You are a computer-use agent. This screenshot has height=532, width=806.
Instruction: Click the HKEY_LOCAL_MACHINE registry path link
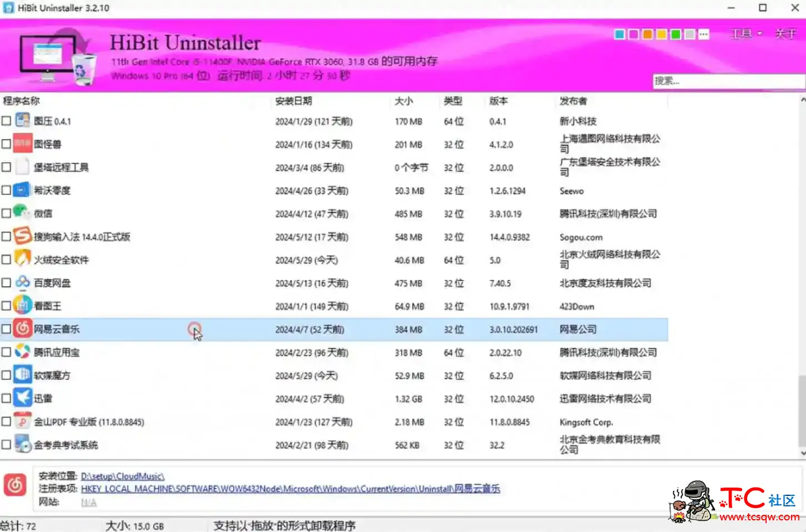coord(290,489)
